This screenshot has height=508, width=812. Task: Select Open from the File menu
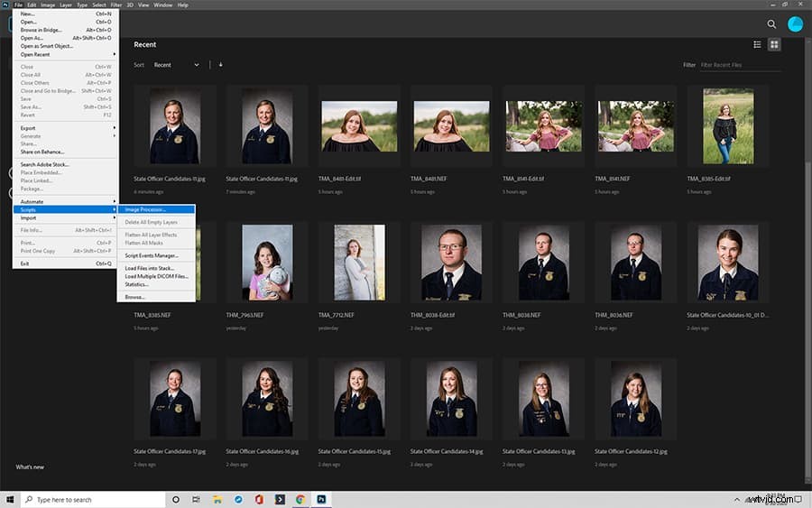(x=65, y=22)
